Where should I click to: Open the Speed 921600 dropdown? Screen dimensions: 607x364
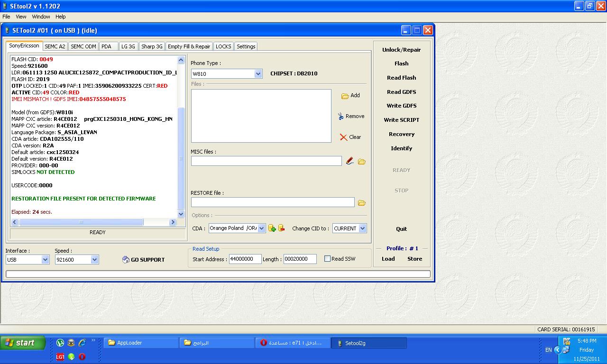pos(94,259)
